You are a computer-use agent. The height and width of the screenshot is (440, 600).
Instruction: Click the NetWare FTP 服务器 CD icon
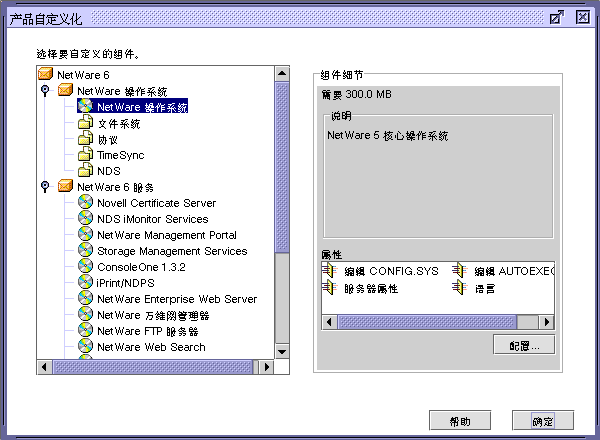point(85,331)
